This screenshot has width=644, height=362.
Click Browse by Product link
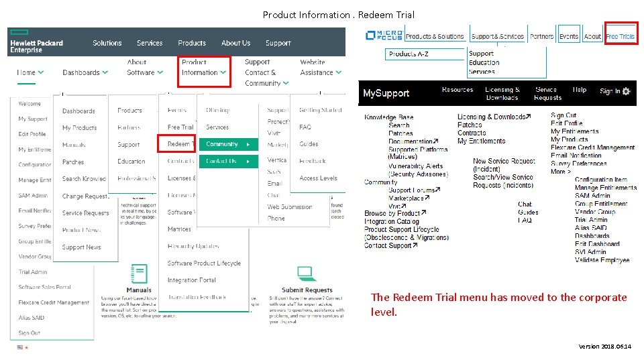point(392,213)
